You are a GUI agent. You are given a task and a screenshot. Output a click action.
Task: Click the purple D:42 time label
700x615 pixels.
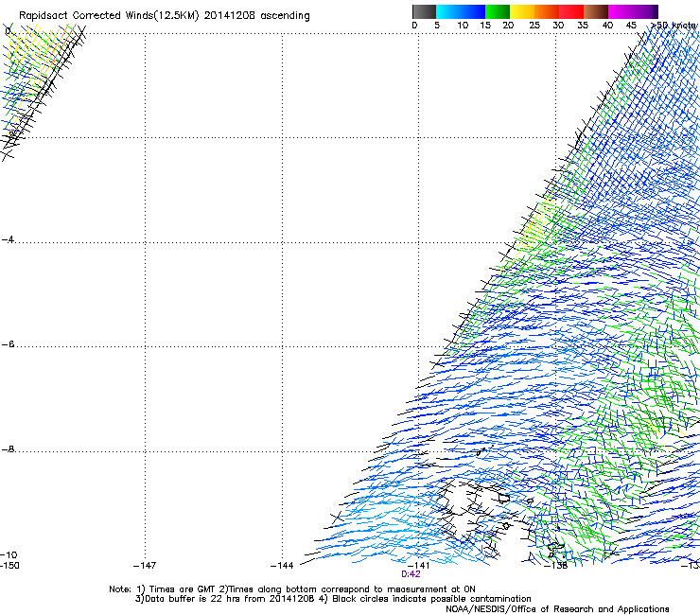[x=411, y=574]
